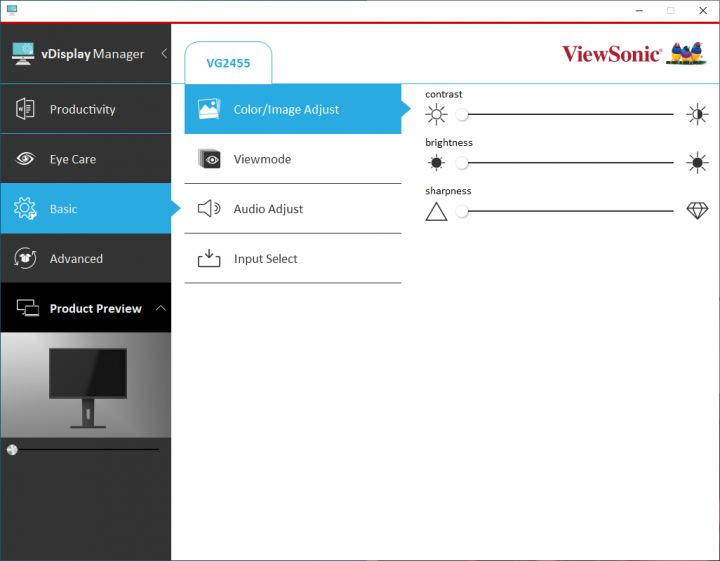Click the contrast slider track

[x=570, y=114]
